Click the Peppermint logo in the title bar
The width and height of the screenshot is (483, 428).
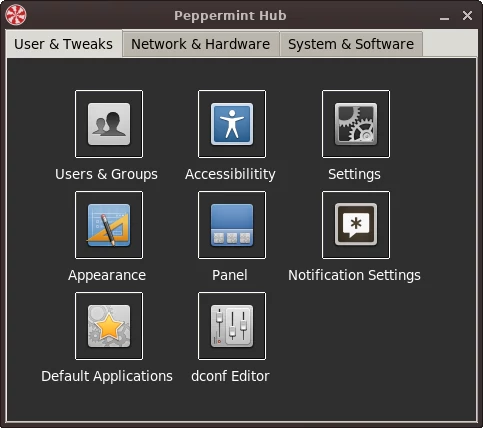click(x=16, y=15)
